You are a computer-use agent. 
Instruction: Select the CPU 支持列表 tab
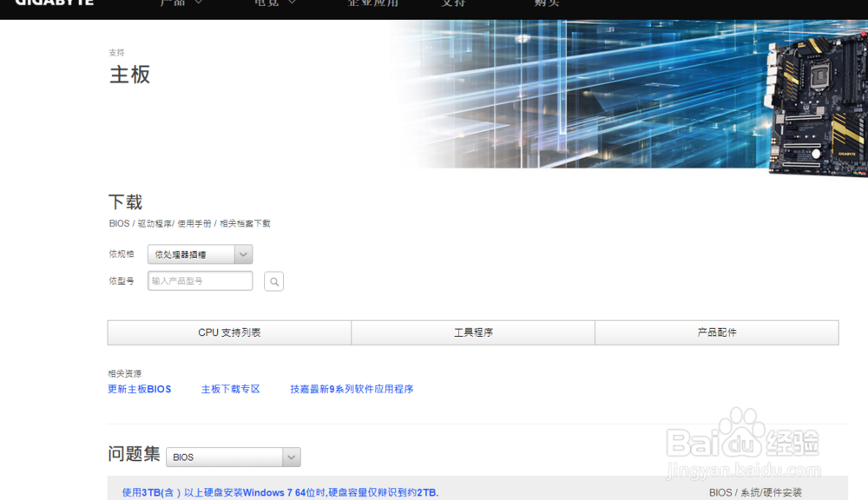coord(228,332)
